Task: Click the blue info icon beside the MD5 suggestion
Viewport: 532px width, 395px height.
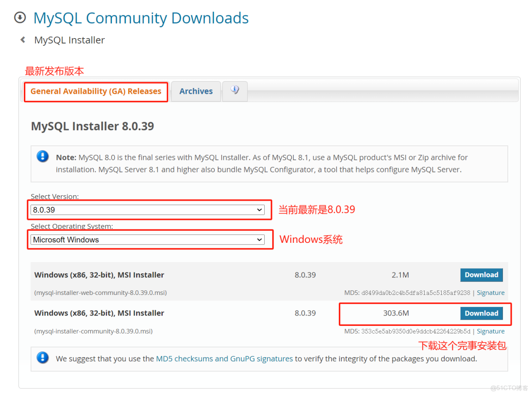Action: pos(42,358)
